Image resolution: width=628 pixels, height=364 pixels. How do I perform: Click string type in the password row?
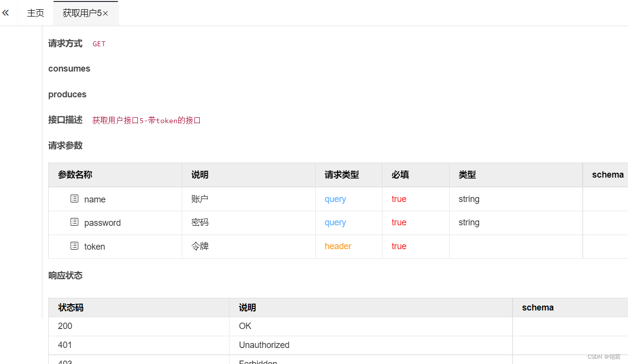(469, 222)
